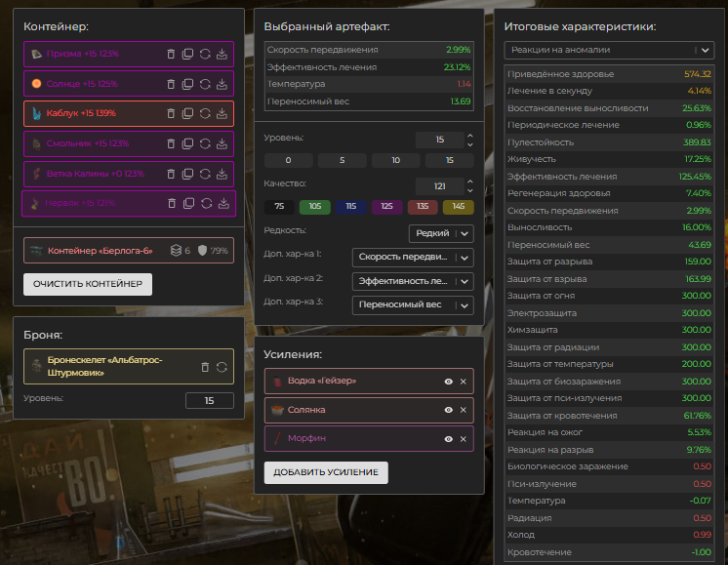
Task: Expand the Реакции на аномалии dropdown
Action: pyautogui.click(x=609, y=50)
